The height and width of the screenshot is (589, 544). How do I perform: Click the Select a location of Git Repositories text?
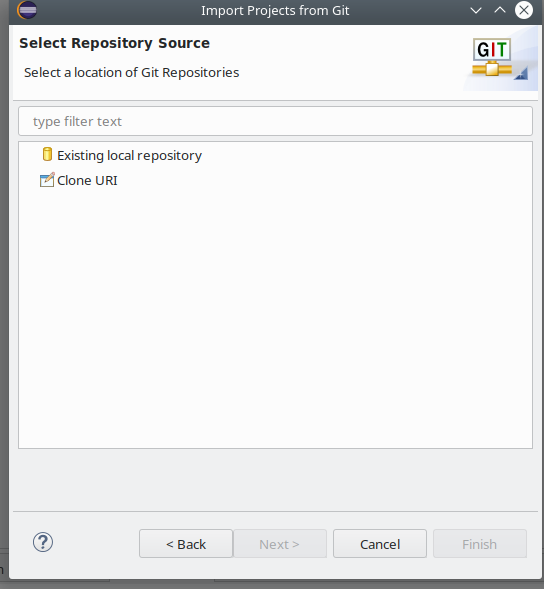(x=131, y=72)
